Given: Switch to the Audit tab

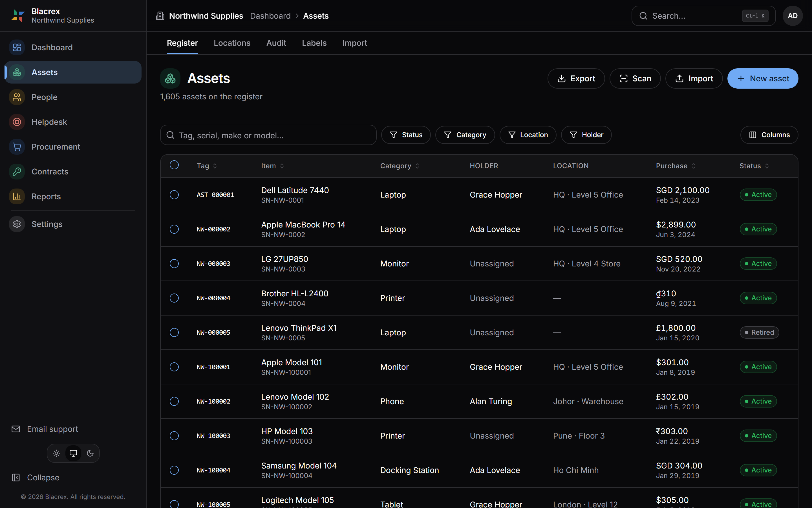Looking at the screenshot, I should click(x=276, y=43).
